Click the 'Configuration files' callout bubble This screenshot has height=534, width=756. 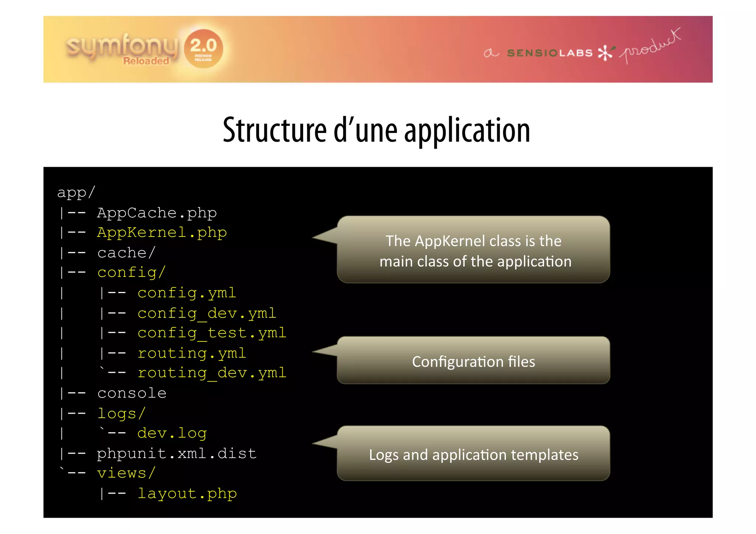473,361
